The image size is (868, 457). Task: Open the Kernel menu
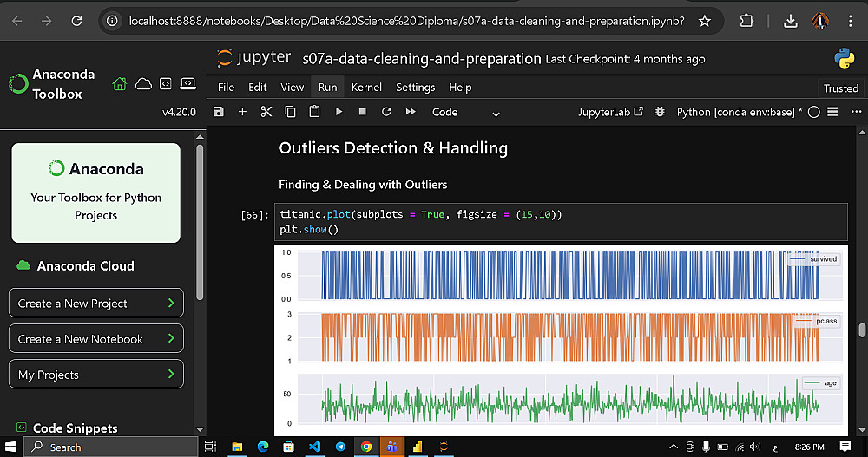click(x=366, y=88)
